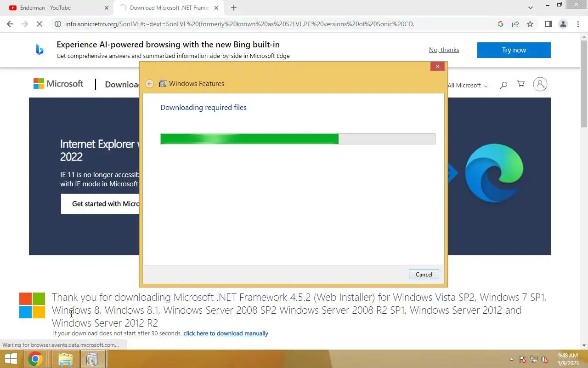Open the Action Center flag icon

[x=523, y=360]
